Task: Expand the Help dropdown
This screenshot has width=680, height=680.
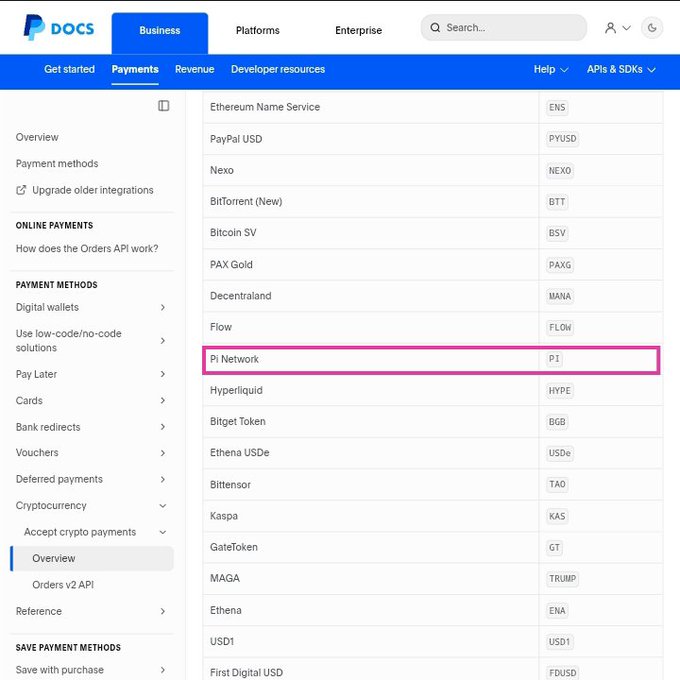Action: pos(551,69)
